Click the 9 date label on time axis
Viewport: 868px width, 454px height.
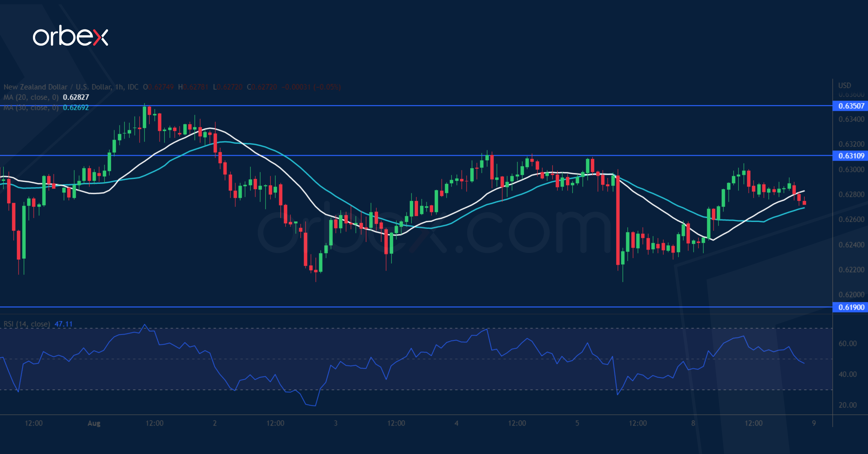pos(814,423)
